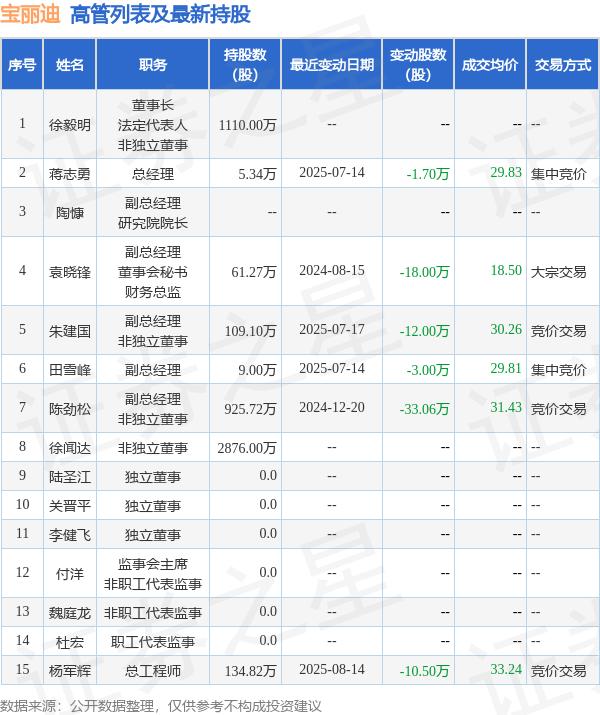Select the 姓名 column header
This screenshot has height=715, width=600.
(70, 64)
